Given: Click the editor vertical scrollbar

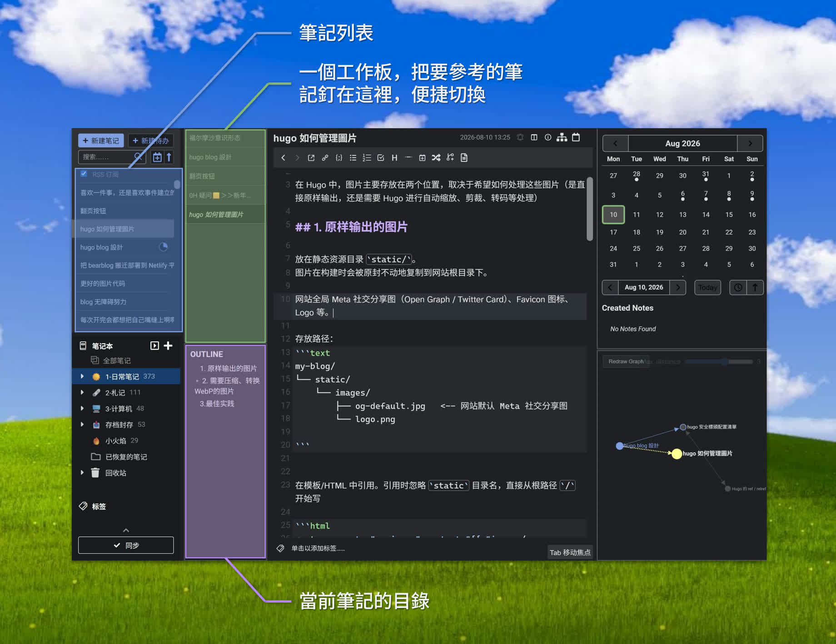Looking at the screenshot, I should [590, 209].
